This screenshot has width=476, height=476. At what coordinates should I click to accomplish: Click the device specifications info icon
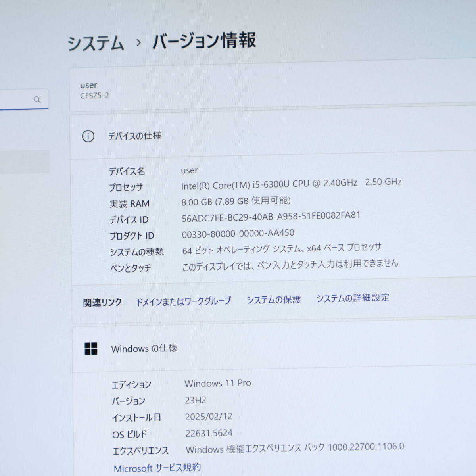click(88, 136)
